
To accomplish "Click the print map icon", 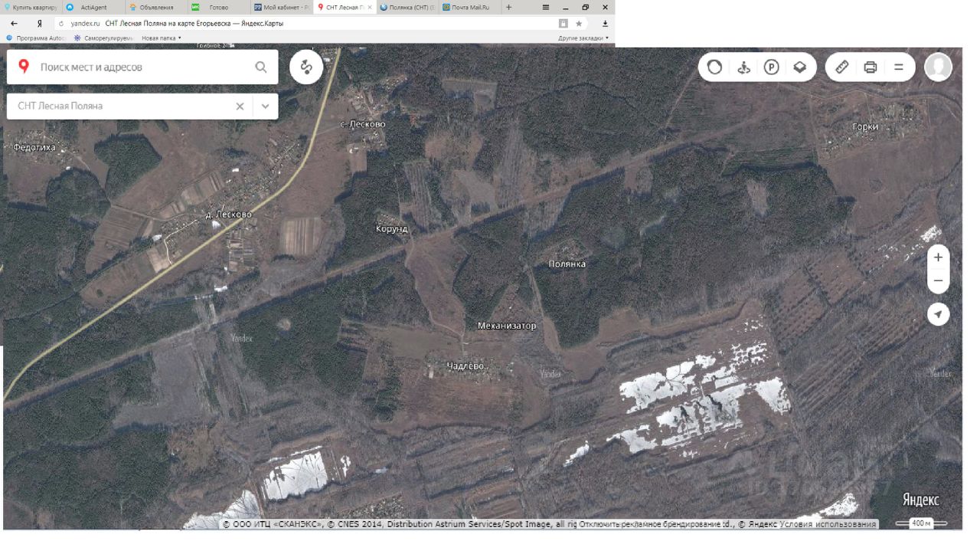I will 870,67.
